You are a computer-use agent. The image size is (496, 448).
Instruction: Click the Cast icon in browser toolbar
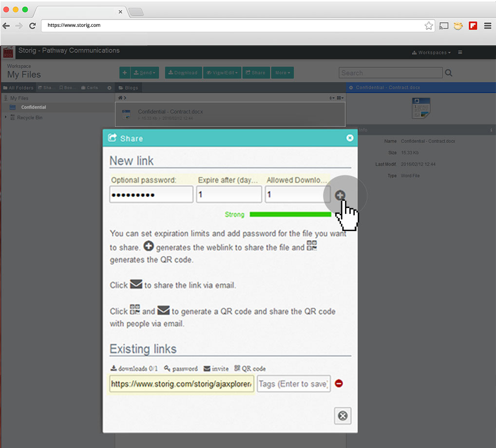tap(444, 26)
